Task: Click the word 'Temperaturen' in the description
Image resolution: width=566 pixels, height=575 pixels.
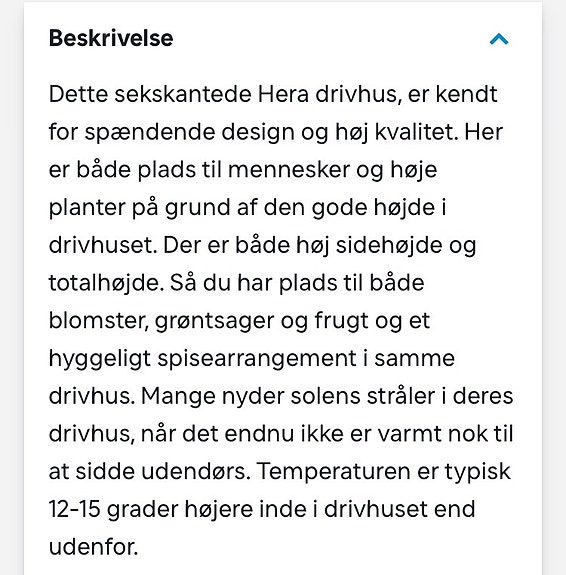Action: point(333,473)
